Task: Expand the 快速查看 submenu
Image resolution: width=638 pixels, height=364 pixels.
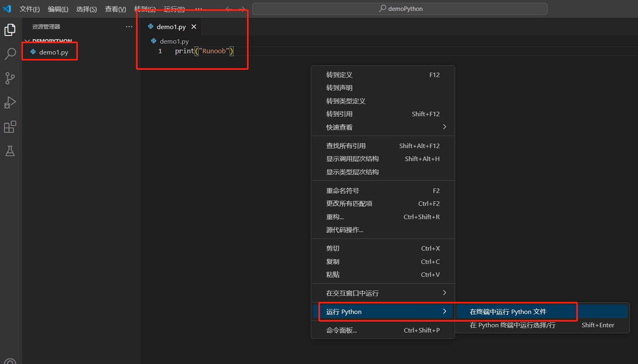Action: pos(383,127)
